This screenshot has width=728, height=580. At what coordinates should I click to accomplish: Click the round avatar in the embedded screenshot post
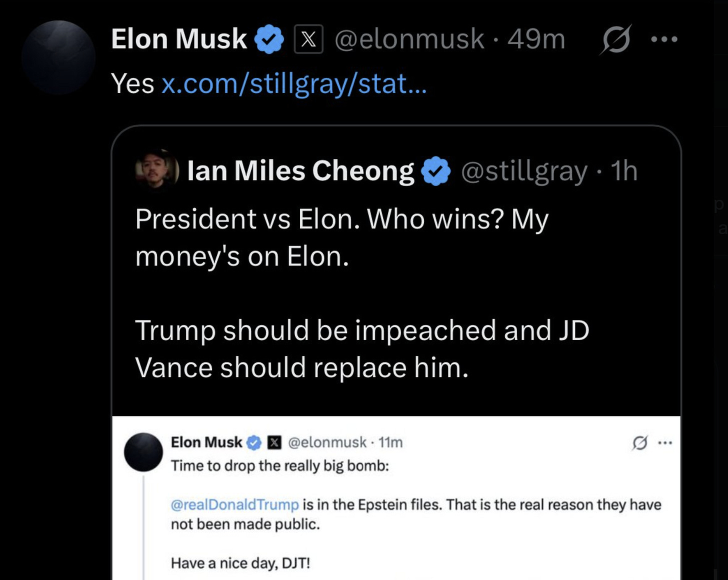pyautogui.click(x=143, y=452)
